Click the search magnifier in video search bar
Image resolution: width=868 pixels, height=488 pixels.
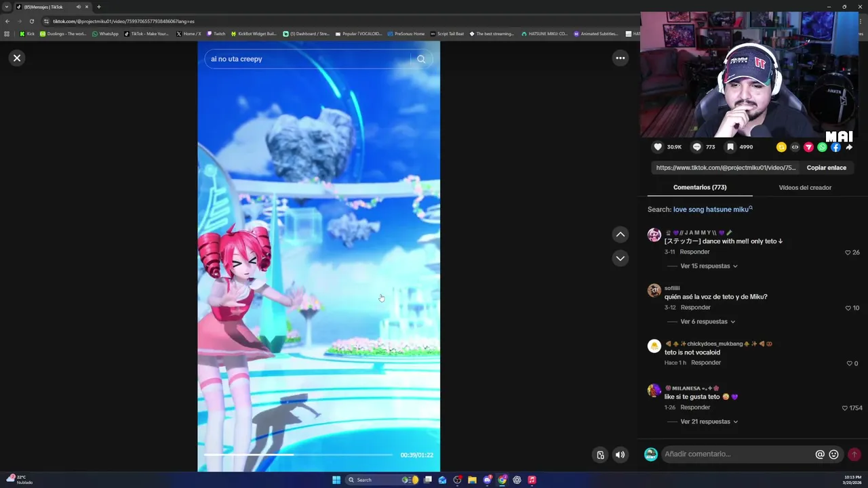[421, 59]
